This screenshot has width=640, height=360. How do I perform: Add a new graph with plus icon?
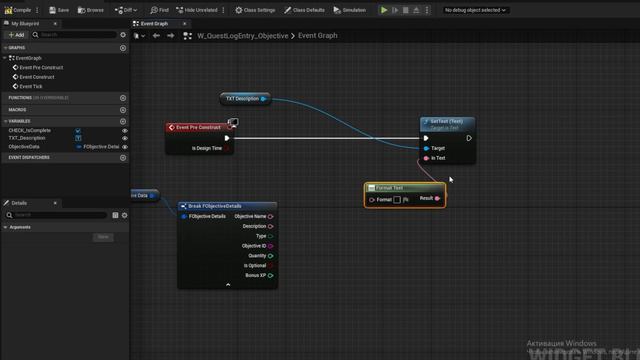(123, 48)
